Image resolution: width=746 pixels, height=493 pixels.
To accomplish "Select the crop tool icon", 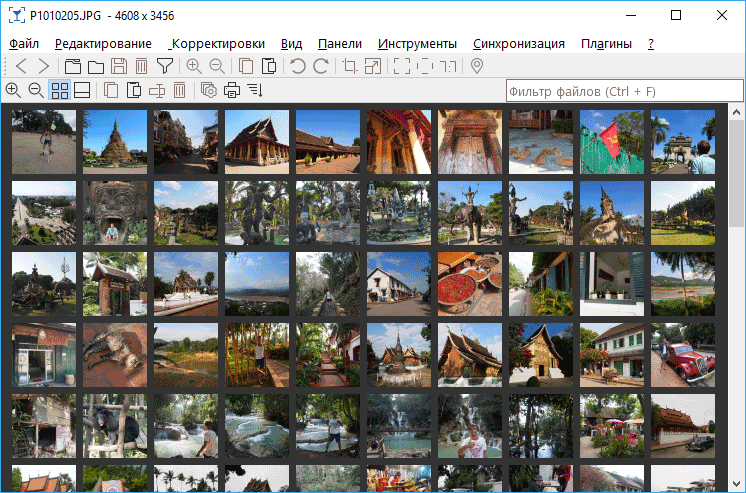I will 350,67.
